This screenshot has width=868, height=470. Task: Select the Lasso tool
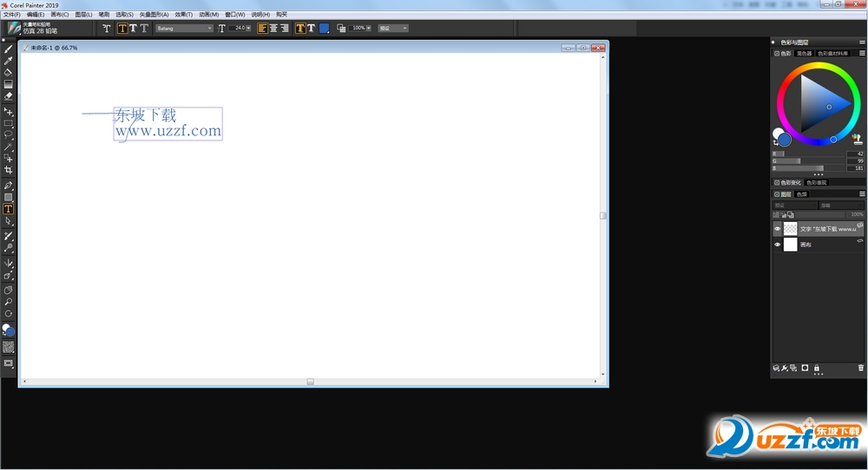point(9,135)
